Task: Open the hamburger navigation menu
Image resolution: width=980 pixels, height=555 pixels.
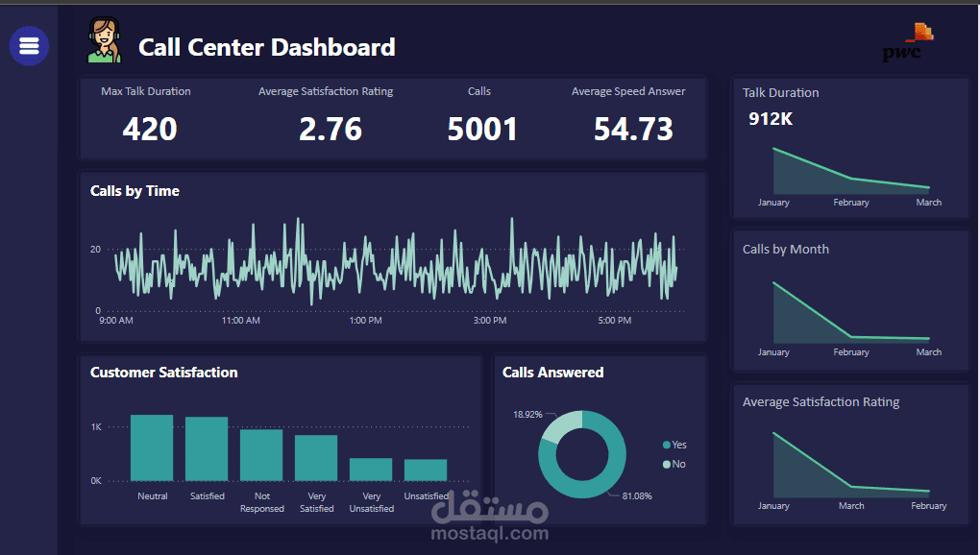Action: pyautogui.click(x=29, y=45)
